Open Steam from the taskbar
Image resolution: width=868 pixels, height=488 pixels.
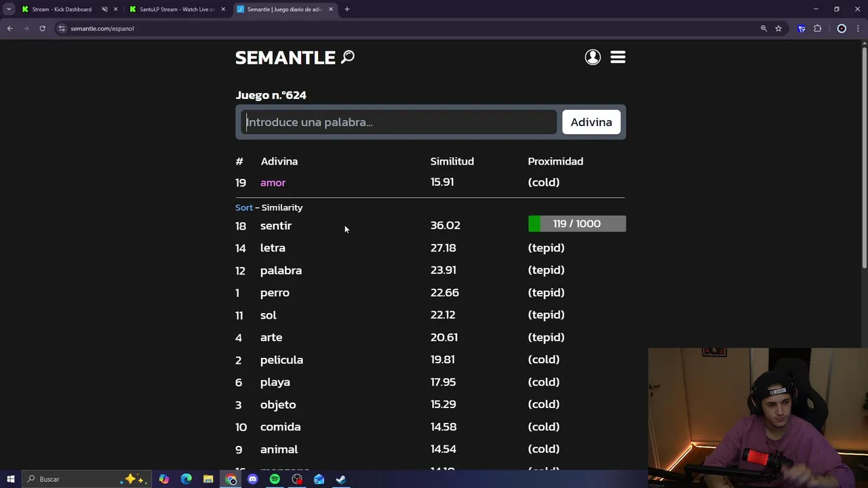coord(341,479)
